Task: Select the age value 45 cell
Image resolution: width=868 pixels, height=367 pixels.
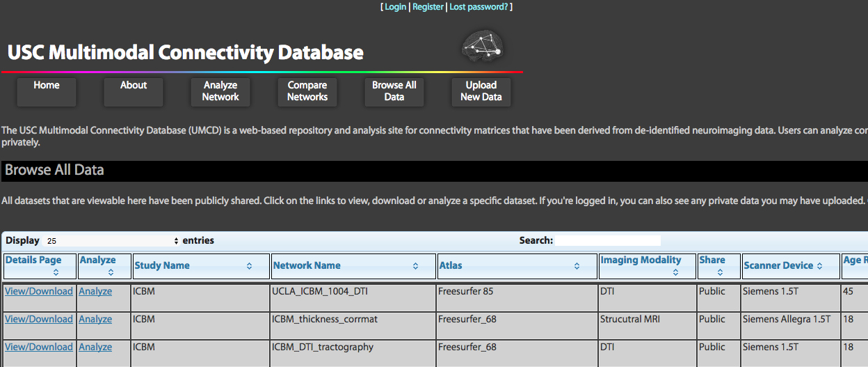Action: tap(855, 297)
